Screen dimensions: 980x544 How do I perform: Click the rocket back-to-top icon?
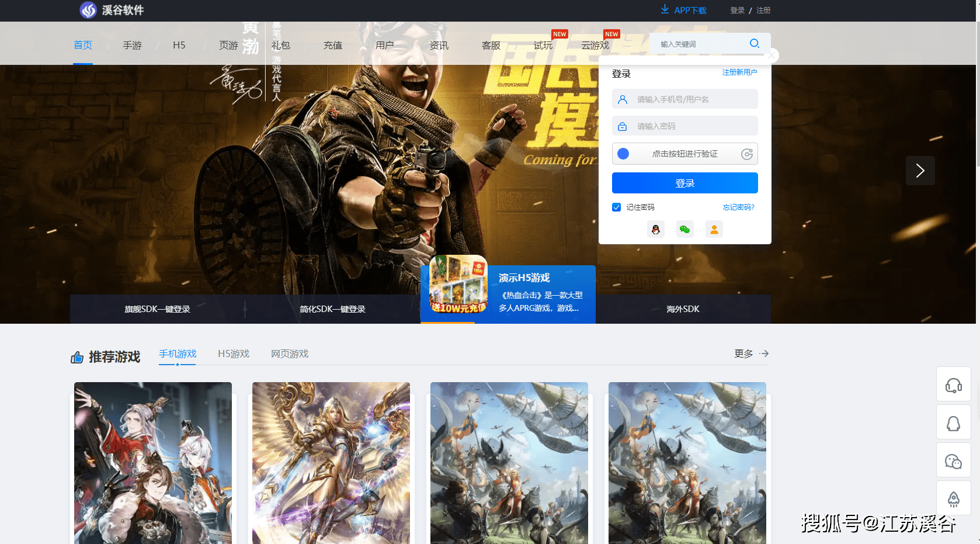click(x=953, y=498)
